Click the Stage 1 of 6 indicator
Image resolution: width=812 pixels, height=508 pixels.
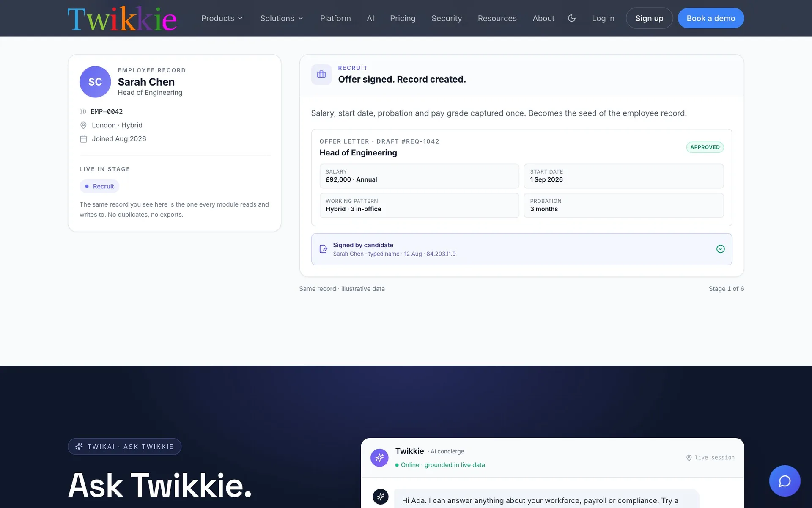click(726, 289)
